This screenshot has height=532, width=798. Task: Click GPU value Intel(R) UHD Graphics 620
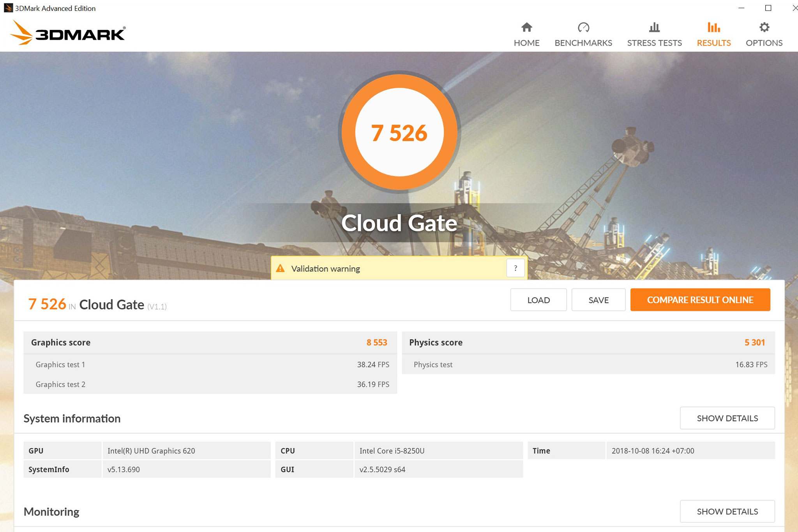151,451
